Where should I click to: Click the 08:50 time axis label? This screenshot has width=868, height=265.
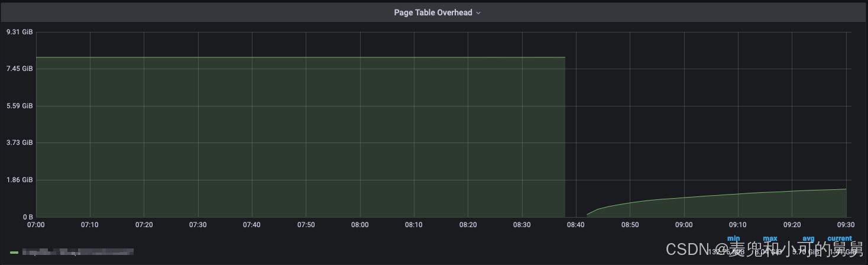coord(630,225)
